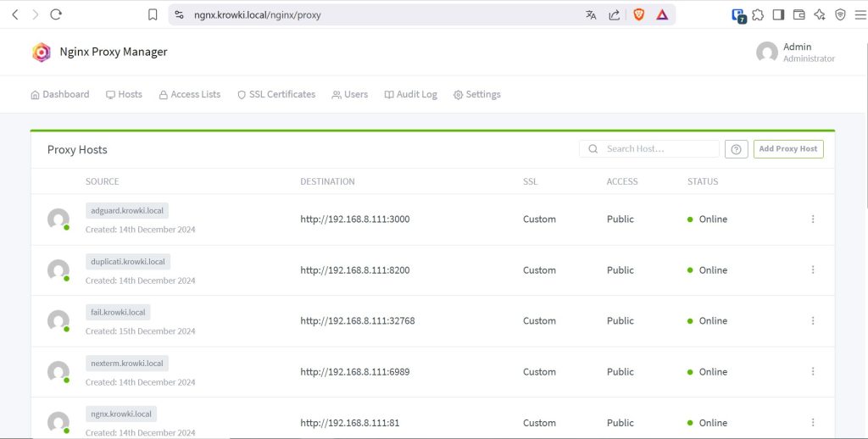Image resolution: width=868 pixels, height=439 pixels.
Task: Click the VPN shield icon
Action: point(840,15)
